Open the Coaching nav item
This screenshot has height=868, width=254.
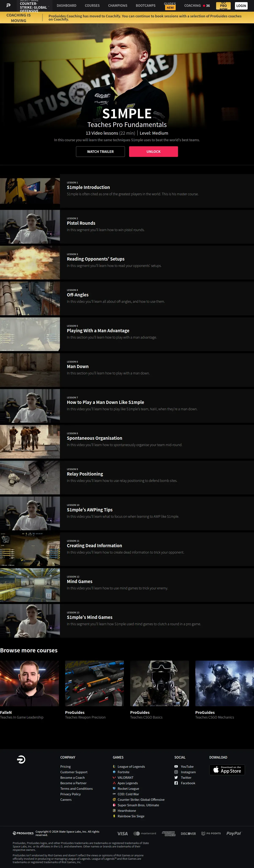click(x=192, y=6)
